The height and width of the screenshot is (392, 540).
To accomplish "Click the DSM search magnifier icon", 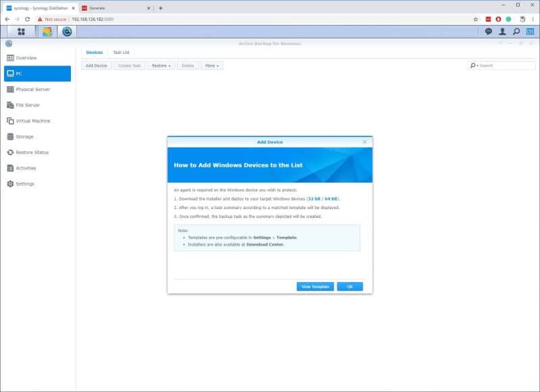I will (x=516, y=32).
